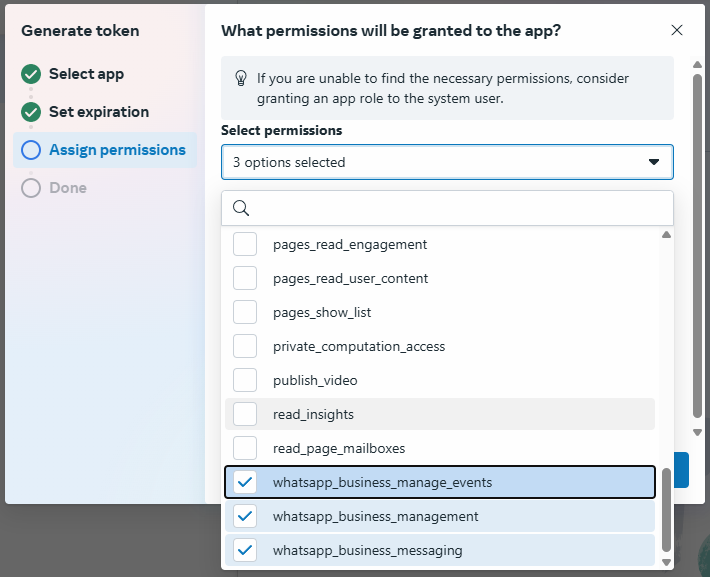Click the lightbulb hint icon
The width and height of the screenshot is (710, 577).
click(x=240, y=78)
